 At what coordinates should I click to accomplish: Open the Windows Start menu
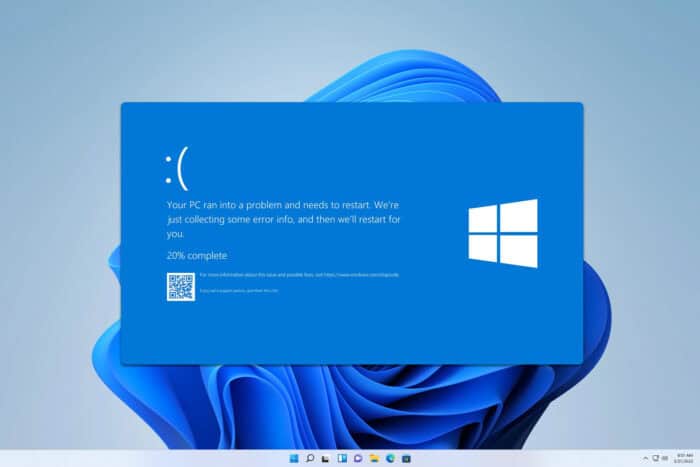tap(294, 459)
